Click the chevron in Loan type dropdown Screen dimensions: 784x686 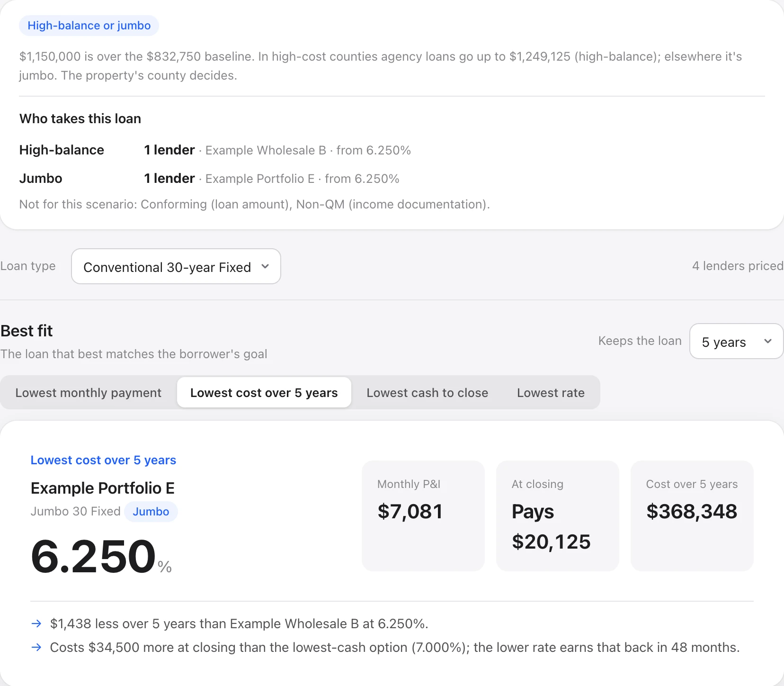(x=265, y=266)
